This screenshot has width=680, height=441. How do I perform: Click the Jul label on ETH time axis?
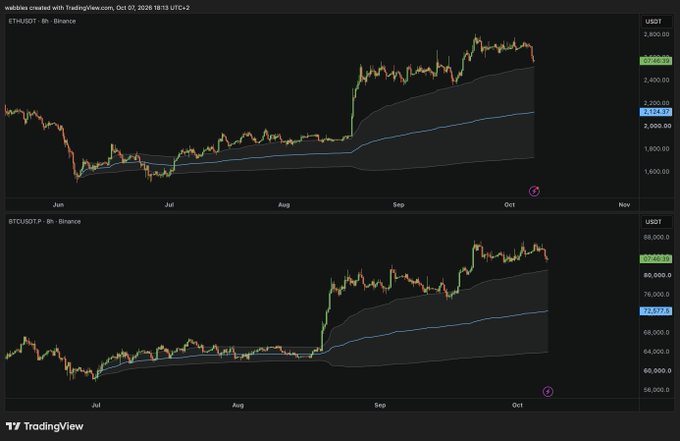(x=169, y=205)
